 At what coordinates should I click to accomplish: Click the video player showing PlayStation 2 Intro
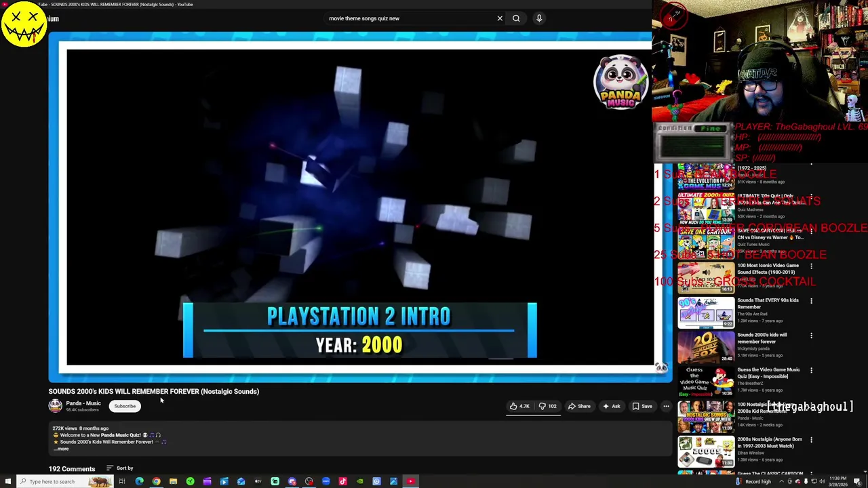click(x=360, y=207)
